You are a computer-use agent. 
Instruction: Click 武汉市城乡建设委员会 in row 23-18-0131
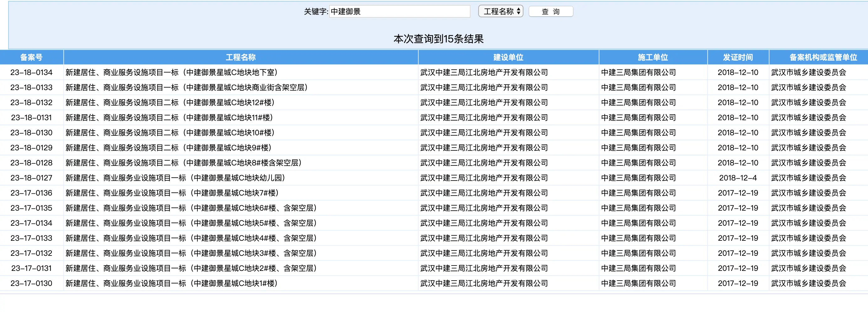pos(809,118)
